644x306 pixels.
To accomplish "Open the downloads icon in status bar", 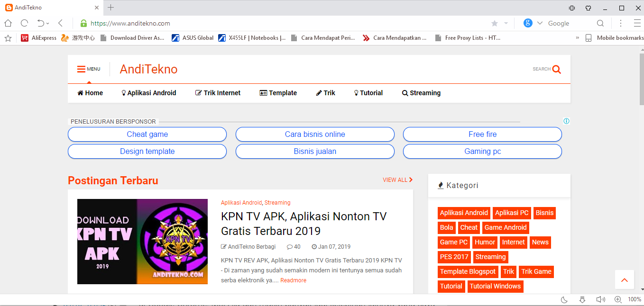I will (582, 299).
